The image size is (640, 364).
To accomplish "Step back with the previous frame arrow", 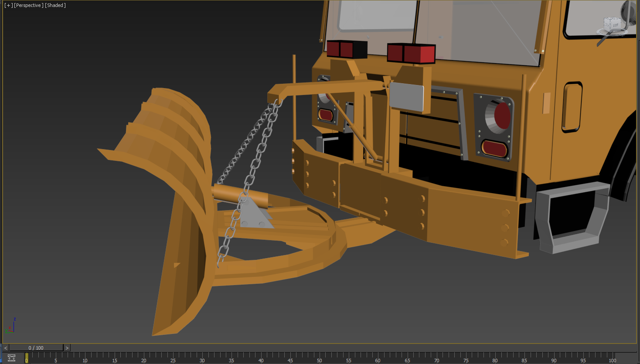I will pyautogui.click(x=5, y=348).
